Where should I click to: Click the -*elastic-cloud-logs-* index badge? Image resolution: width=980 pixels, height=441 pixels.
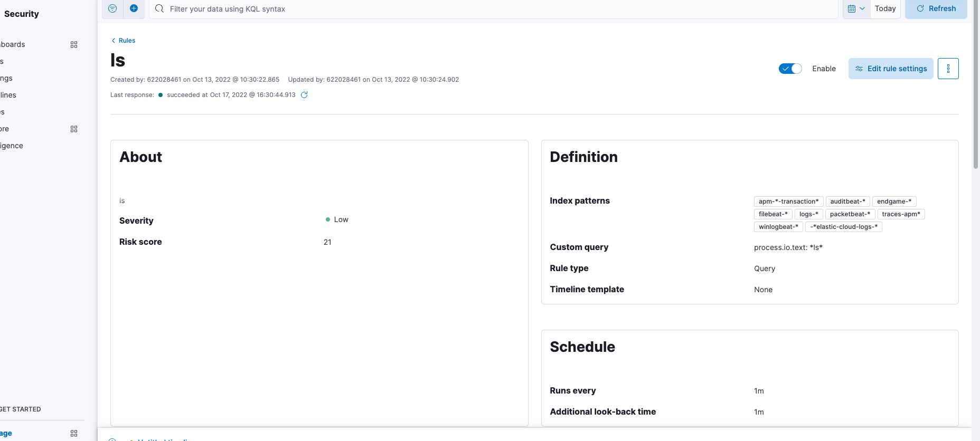tap(844, 227)
